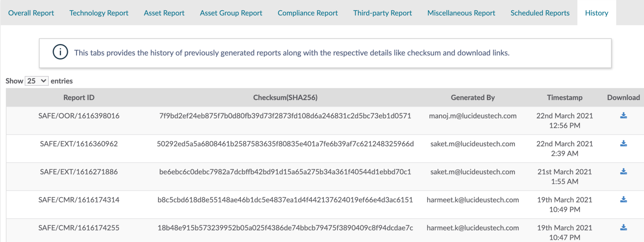Select report ID SAFE/CMR/1616174314

(x=79, y=200)
